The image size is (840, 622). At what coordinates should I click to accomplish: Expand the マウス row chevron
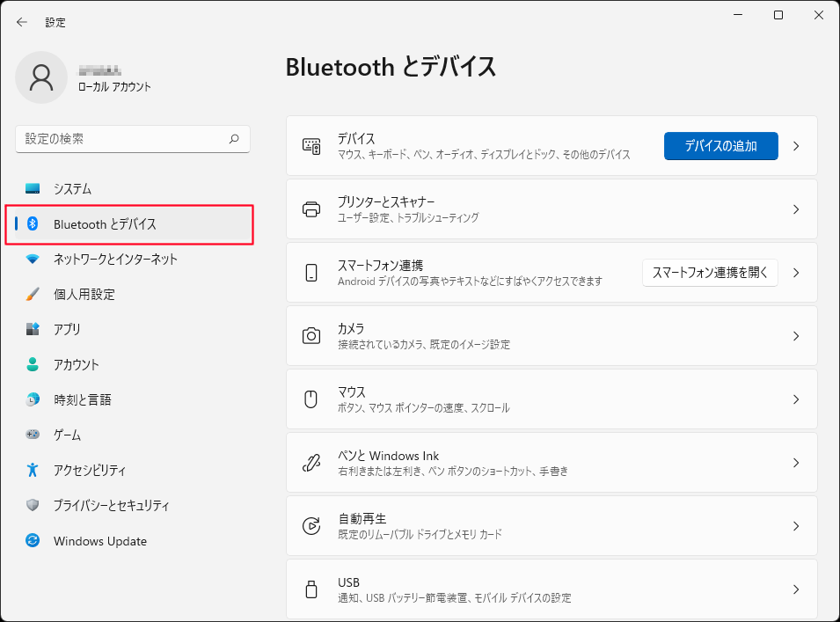796,399
